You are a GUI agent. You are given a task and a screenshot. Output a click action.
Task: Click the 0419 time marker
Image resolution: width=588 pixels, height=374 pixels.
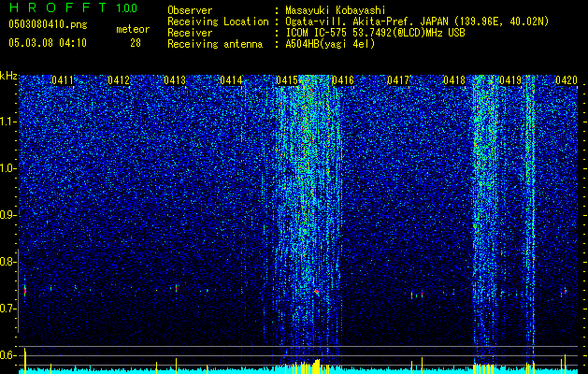(x=510, y=79)
